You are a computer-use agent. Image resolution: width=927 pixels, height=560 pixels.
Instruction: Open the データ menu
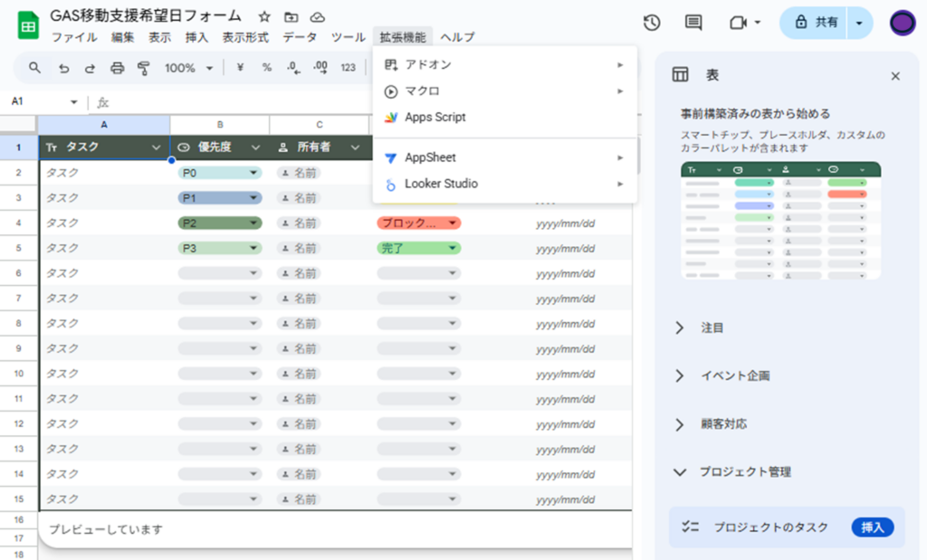click(300, 37)
